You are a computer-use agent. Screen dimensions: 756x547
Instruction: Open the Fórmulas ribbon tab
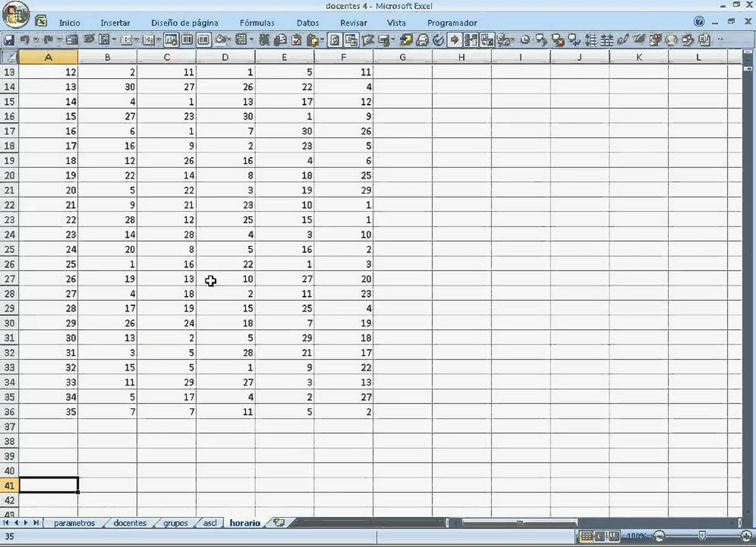click(x=258, y=22)
